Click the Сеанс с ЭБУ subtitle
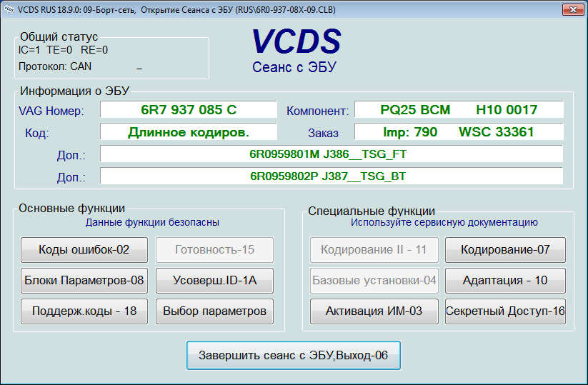588x385 pixels. [294, 67]
